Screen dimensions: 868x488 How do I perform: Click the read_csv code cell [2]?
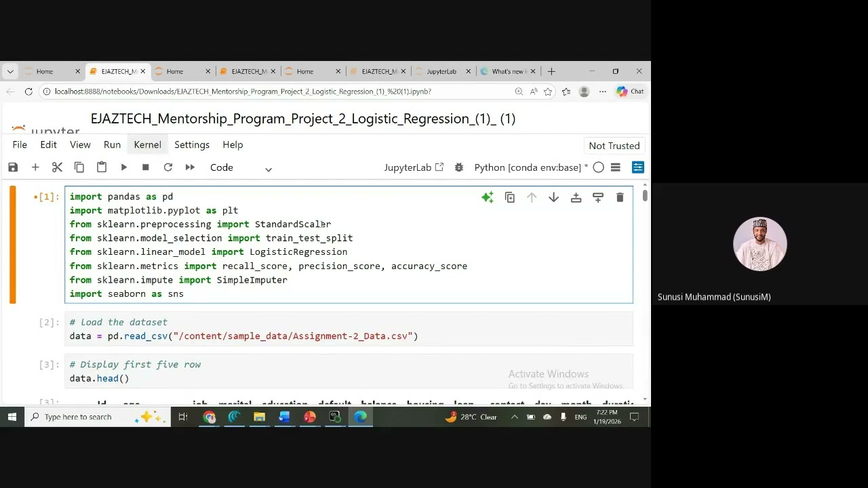tap(349, 329)
